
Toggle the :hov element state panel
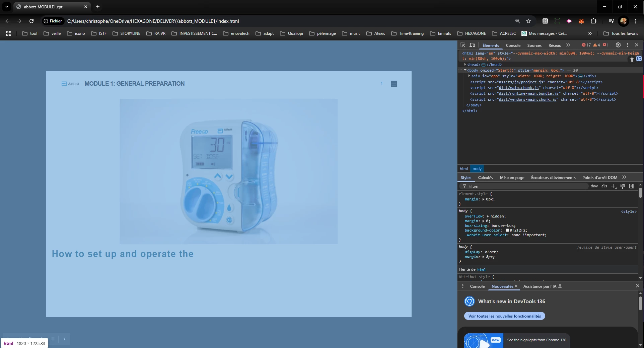coord(594,186)
